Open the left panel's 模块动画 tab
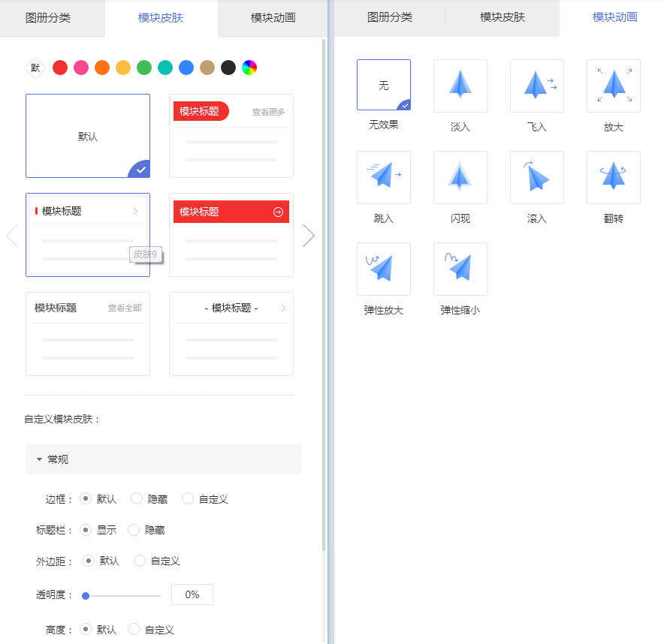Viewport: 664px width, 644px height. click(273, 18)
